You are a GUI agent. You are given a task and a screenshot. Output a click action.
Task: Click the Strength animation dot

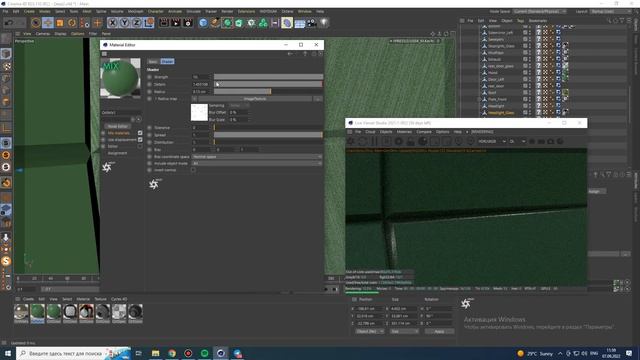click(x=149, y=77)
